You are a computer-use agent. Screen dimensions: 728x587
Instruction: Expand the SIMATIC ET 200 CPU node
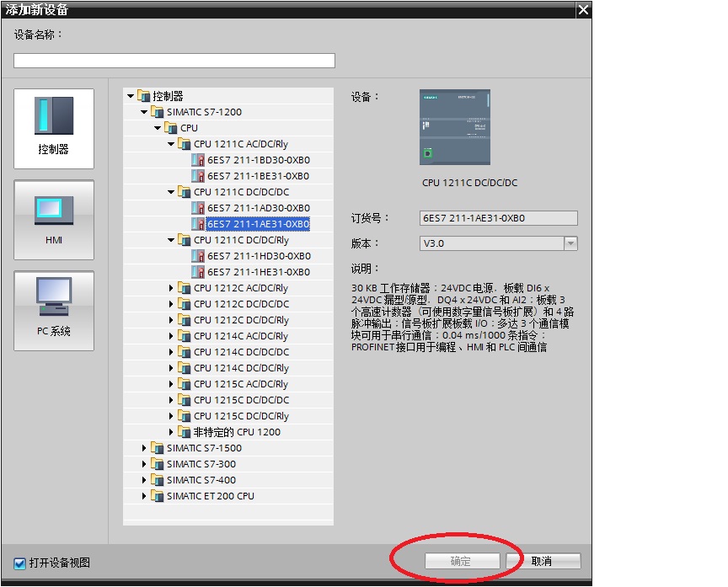click(x=144, y=496)
